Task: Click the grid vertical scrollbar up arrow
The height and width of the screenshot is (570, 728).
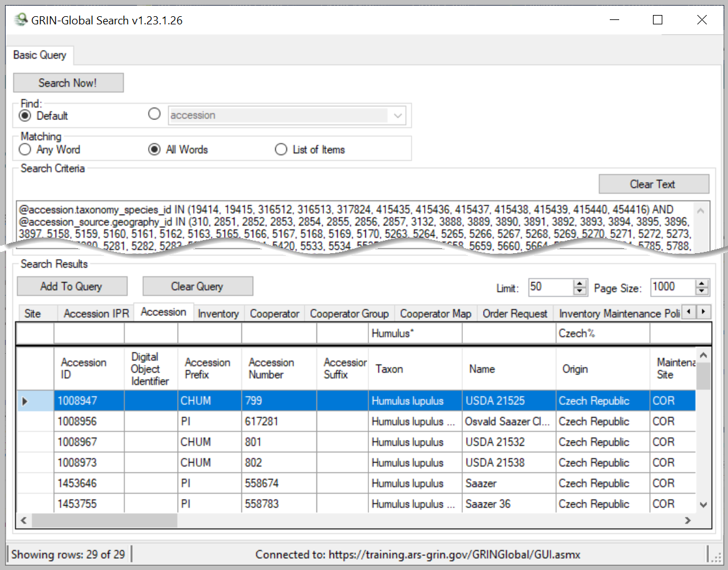Action: tap(704, 355)
